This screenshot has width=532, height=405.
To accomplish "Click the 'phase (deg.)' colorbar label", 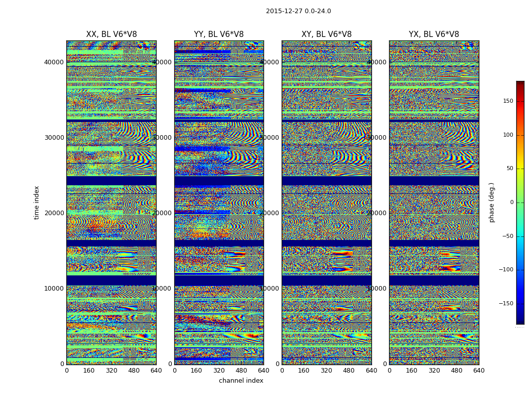I will (491, 202).
